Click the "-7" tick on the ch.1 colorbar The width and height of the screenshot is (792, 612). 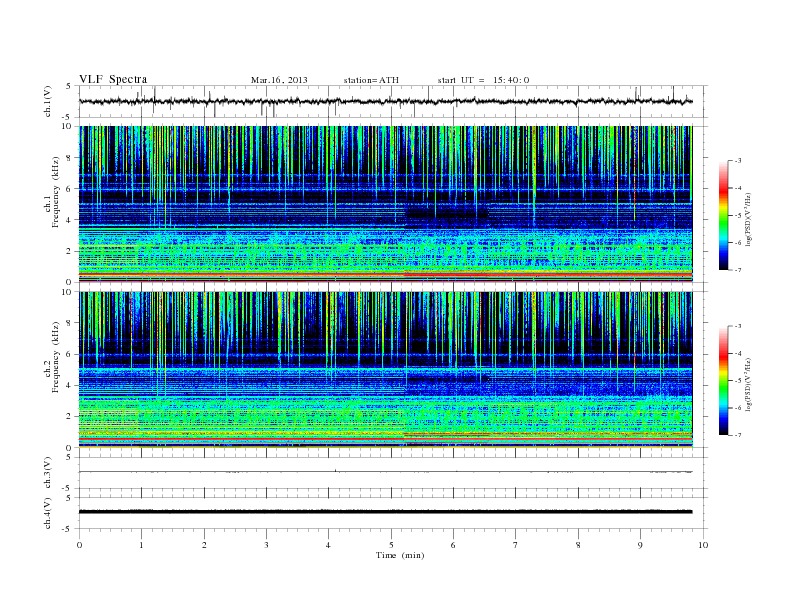click(x=738, y=270)
